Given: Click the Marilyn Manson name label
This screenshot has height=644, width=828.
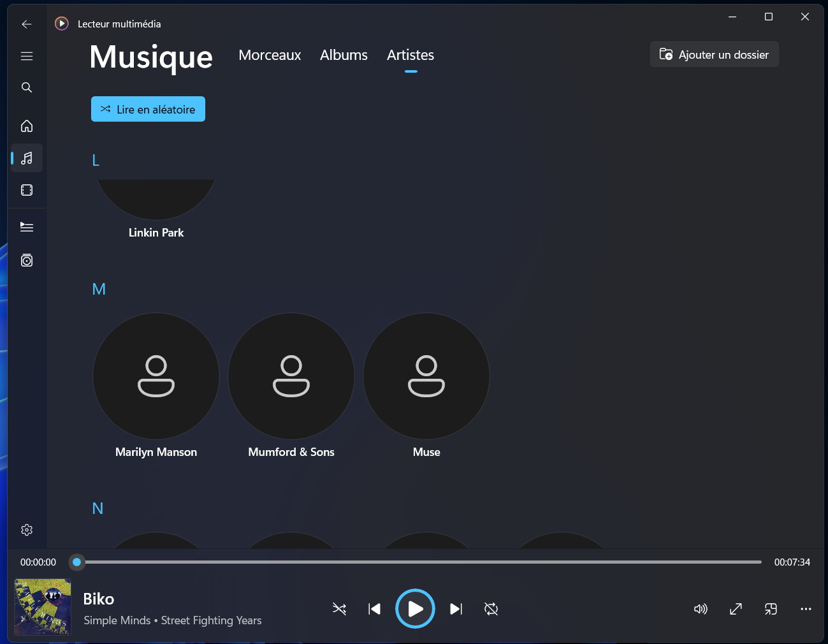Looking at the screenshot, I should pyautogui.click(x=156, y=452).
